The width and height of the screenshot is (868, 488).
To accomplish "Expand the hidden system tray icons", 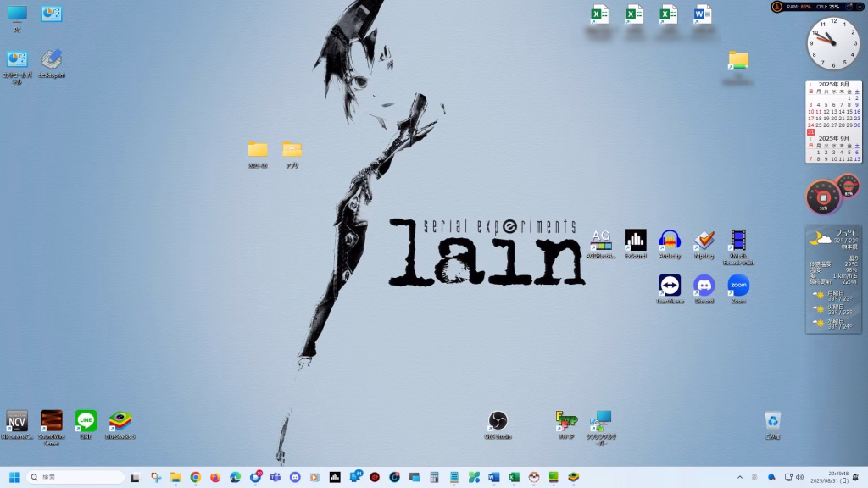I will point(739,477).
